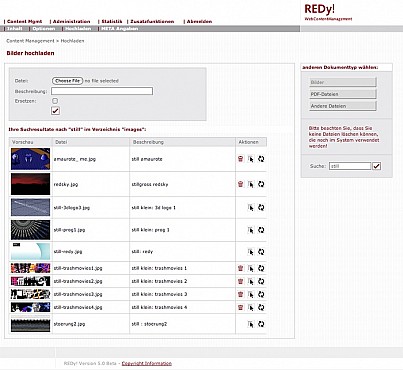Open the still-redy.jpg preview thumbnail
This screenshot has height=370, width=403.
coord(30,252)
